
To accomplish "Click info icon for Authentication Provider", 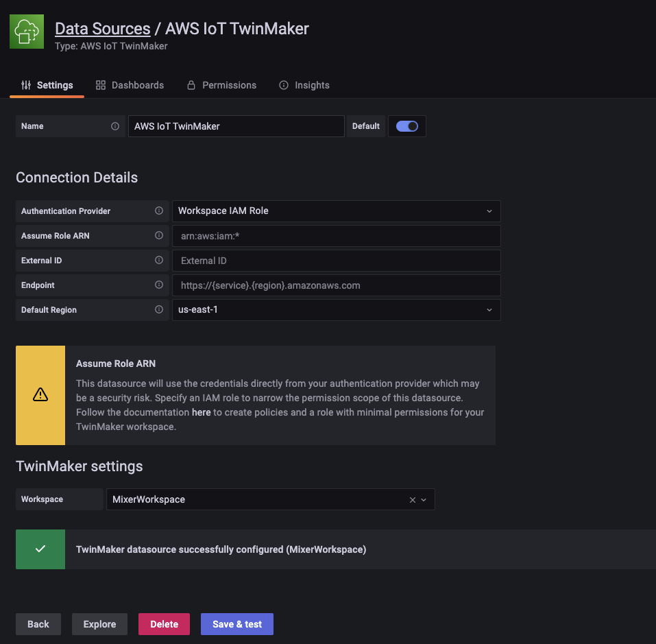I will 159,211.
